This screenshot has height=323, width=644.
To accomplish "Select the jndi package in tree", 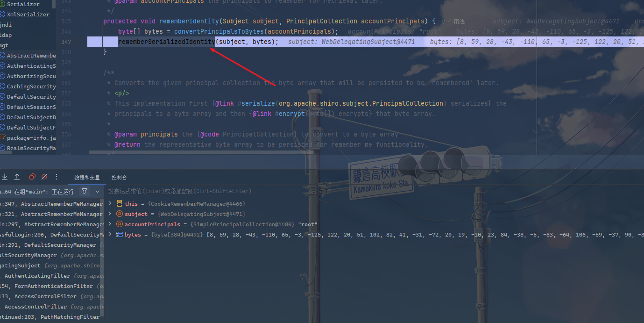I will tap(6, 25).
